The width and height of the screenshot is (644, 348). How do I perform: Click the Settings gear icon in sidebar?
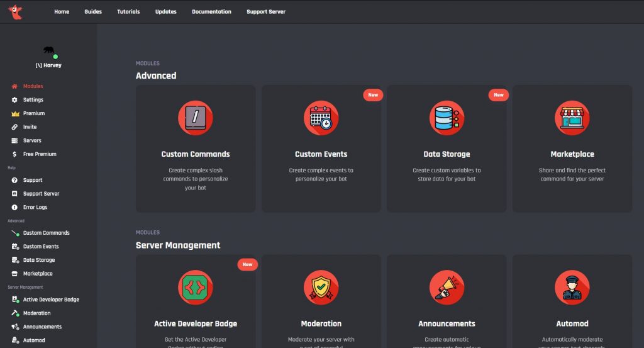click(x=14, y=100)
